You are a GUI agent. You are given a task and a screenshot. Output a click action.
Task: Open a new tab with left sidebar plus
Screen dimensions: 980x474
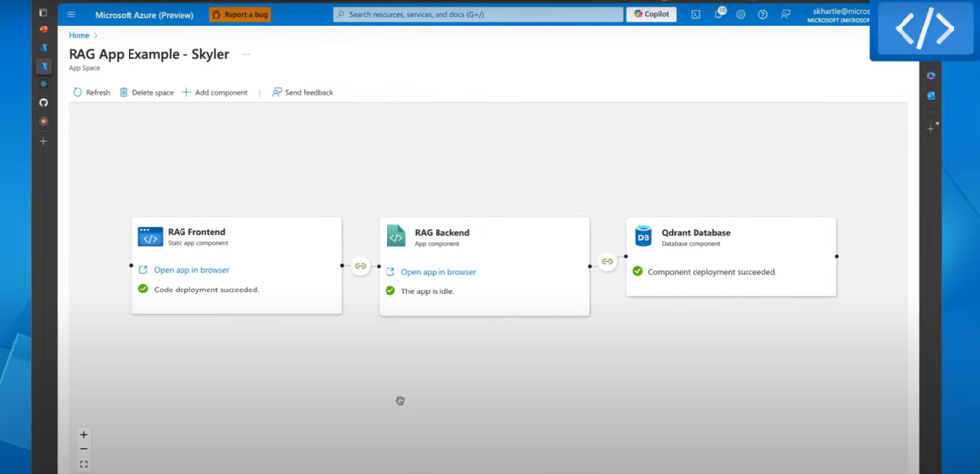pyautogui.click(x=43, y=142)
